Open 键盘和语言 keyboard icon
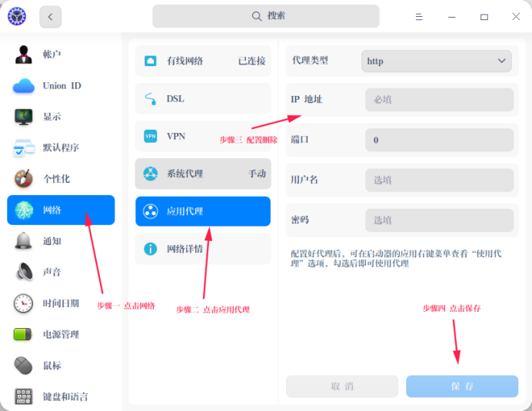 (24, 396)
